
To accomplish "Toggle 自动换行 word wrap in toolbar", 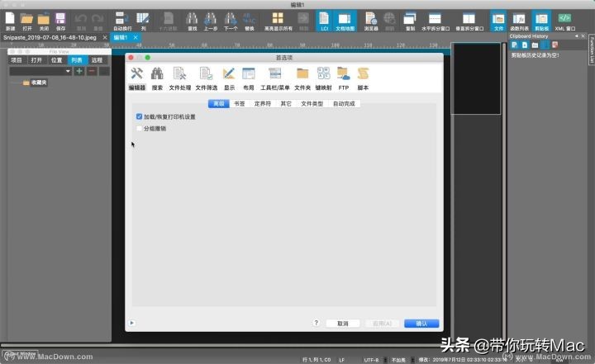I will pos(122,21).
